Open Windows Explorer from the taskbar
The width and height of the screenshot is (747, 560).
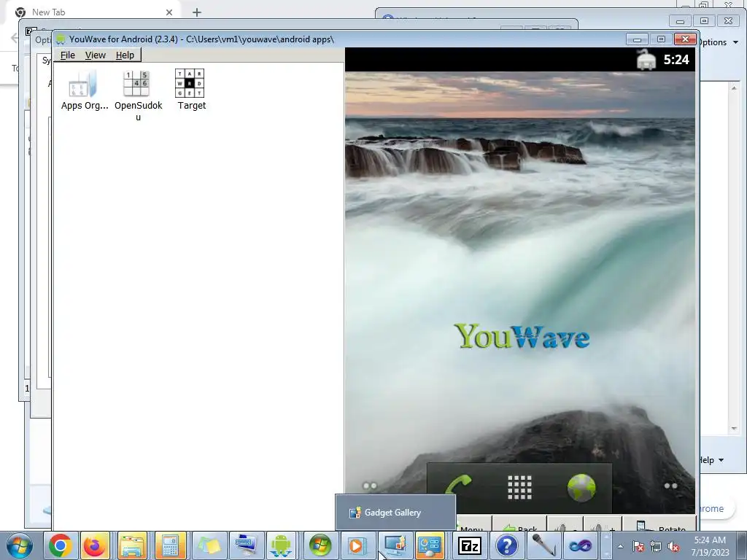[133, 545]
